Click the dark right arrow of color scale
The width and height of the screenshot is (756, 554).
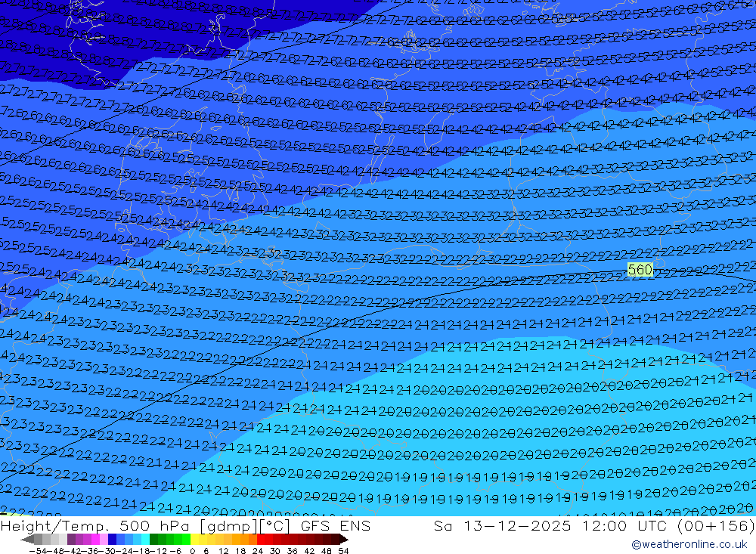(x=344, y=540)
